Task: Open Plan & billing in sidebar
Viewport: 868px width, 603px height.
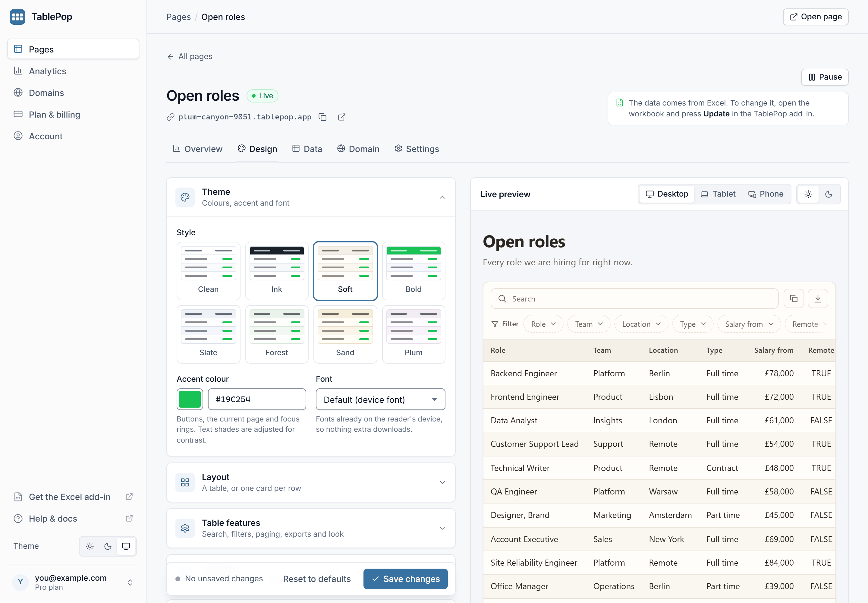Action: (x=73, y=115)
